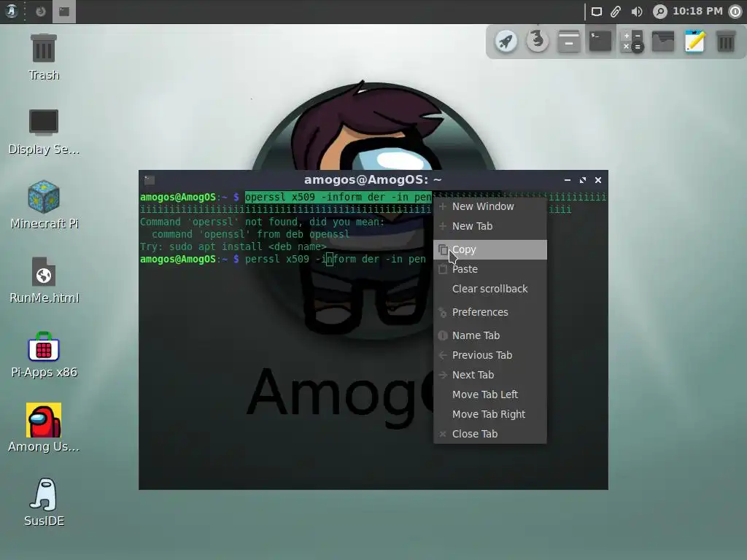Image resolution: width=747 pixels, height=560 pixels.
Task: Click Copy in the context menu
Action: point(490,249)
